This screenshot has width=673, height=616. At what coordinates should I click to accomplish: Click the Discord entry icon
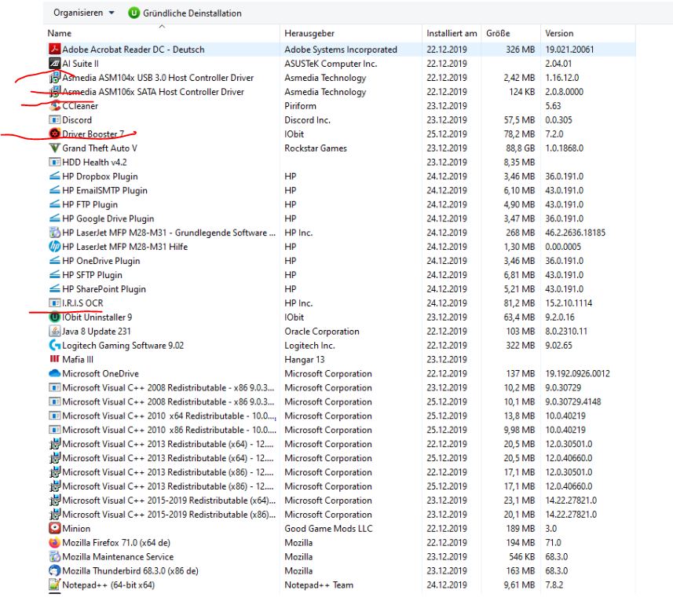(54, 120)
